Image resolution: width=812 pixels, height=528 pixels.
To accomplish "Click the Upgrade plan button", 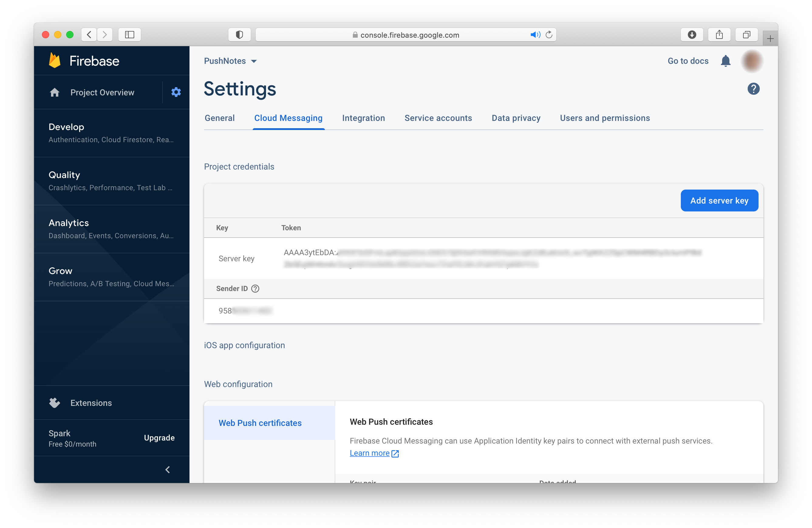I will tap(159, 438).
